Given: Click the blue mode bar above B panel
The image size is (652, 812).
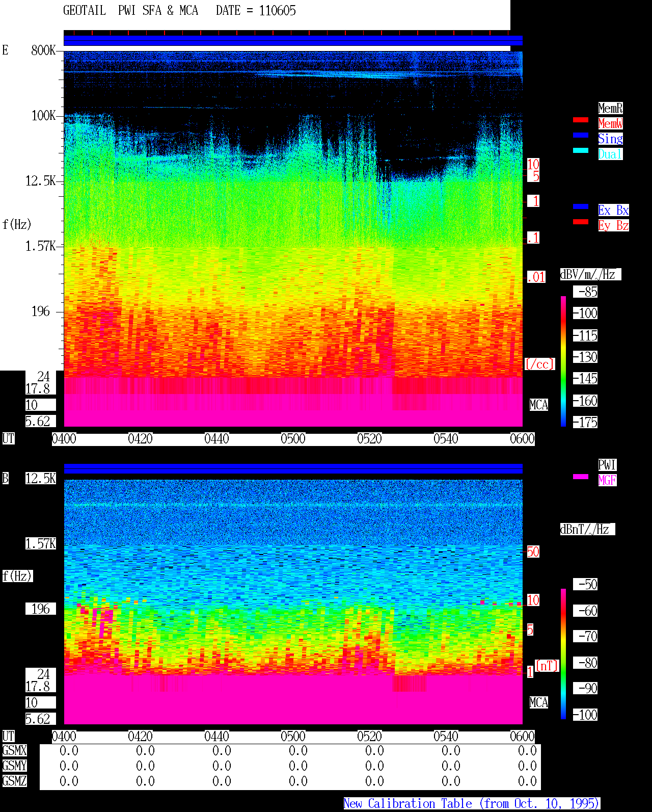Looking at the screenshot, I should pos(293,469).
